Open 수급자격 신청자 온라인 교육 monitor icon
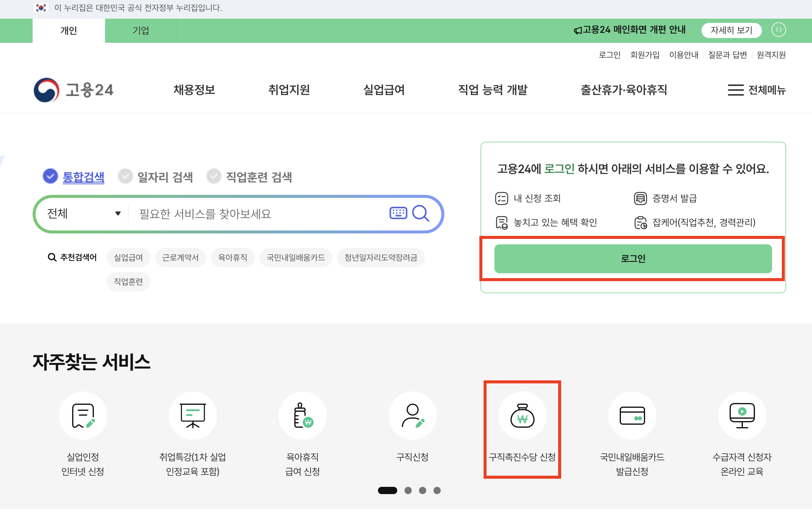The image size is (812, 514). coord(742,416)
